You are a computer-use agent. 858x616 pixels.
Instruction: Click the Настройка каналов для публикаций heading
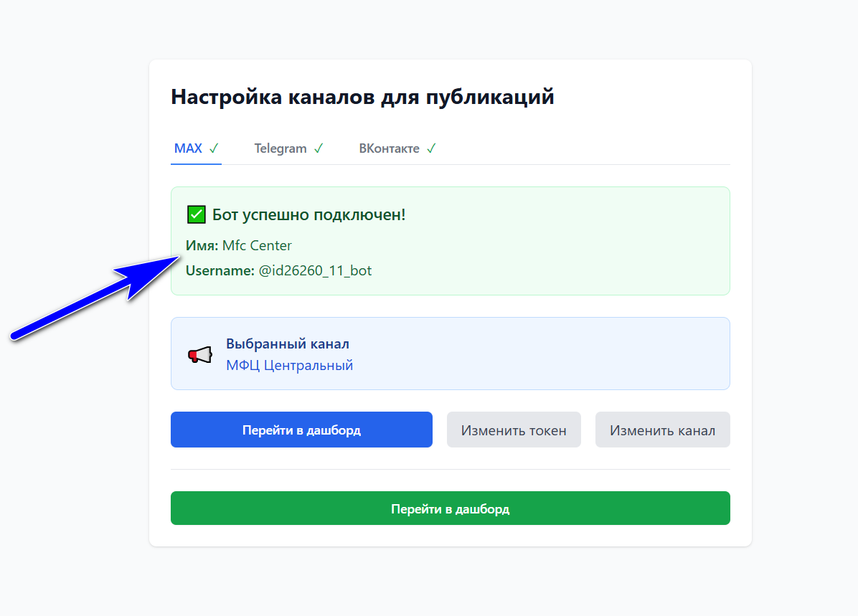click(362, 96)
